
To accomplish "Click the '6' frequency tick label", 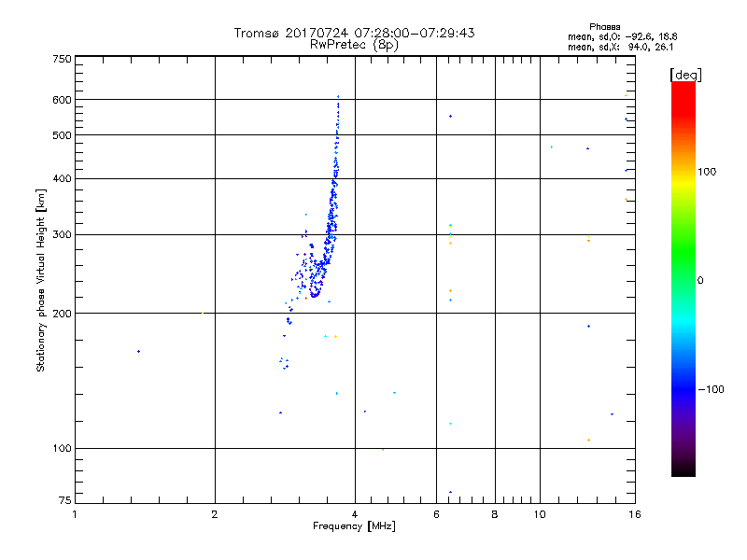I will tap(436, 514).
